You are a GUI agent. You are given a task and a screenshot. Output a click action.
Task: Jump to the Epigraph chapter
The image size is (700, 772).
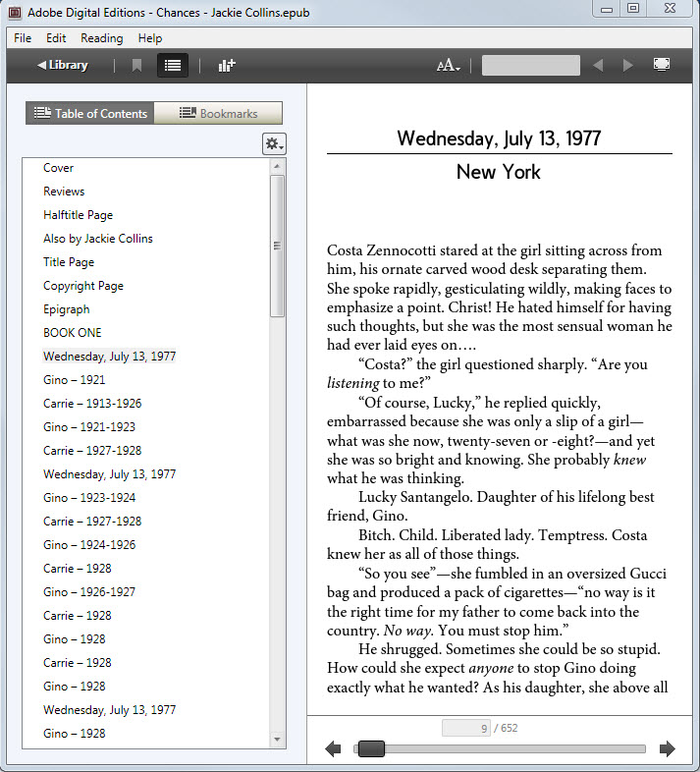tap(66, 309)
